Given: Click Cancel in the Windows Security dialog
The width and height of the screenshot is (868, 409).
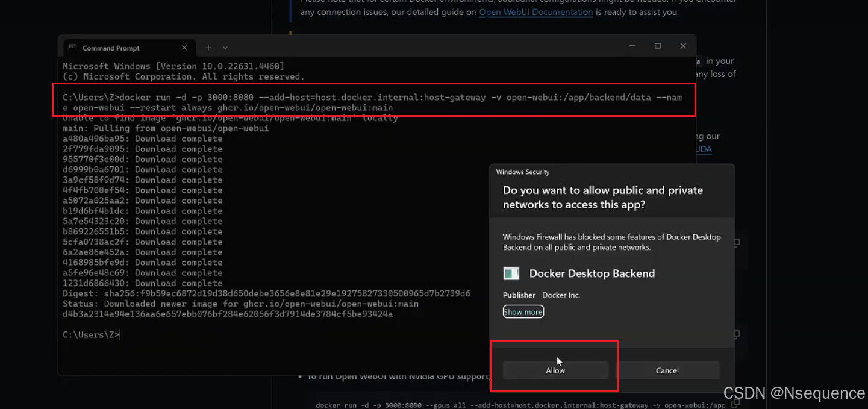Looking at the screenshot, I should (667, 370).
